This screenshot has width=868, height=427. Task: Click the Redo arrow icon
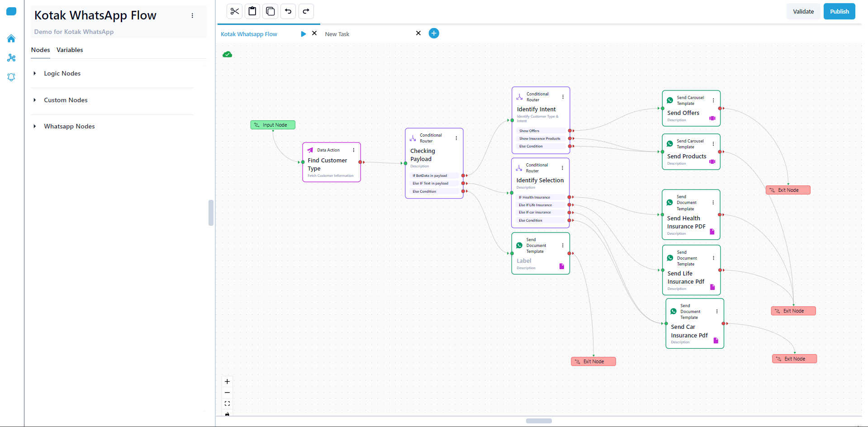[306, 11]
